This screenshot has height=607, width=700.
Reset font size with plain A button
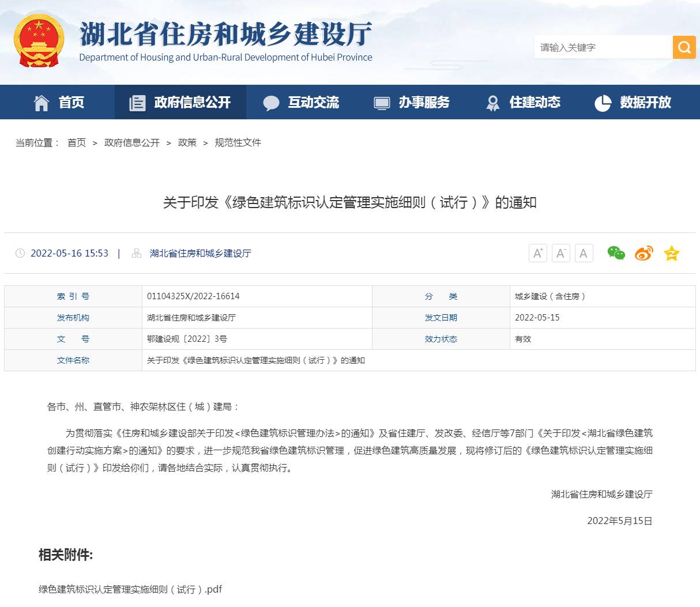coord(584,253)
